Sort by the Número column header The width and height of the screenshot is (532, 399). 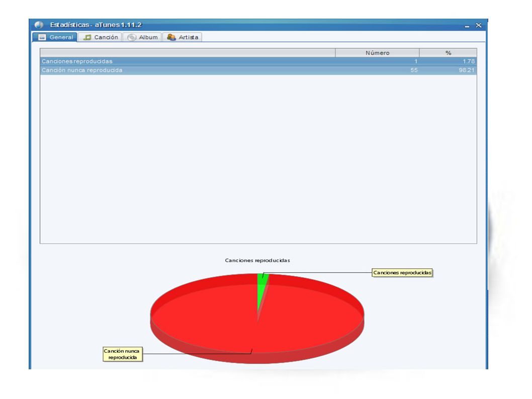click(x=377, y=53)
